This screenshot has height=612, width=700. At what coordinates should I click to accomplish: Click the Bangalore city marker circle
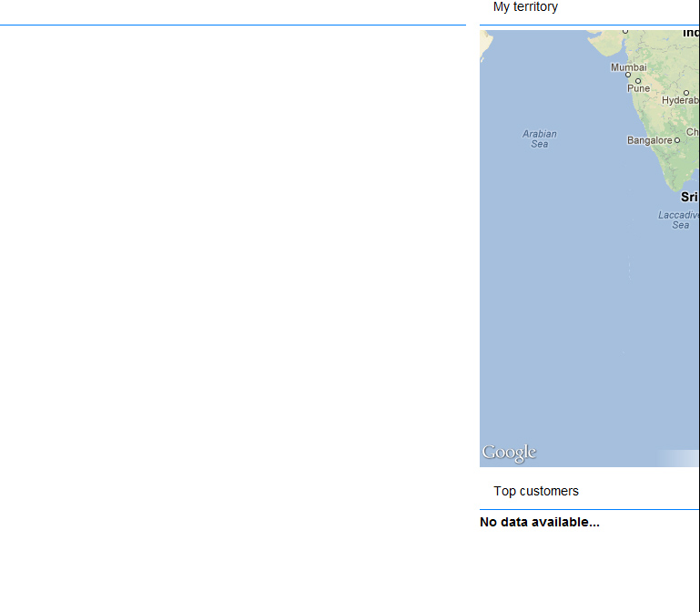tap(677, 140)
